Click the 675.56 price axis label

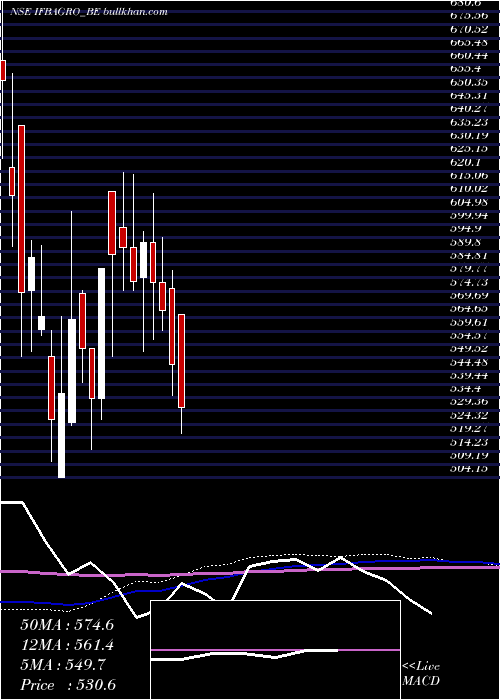point(468,15)
